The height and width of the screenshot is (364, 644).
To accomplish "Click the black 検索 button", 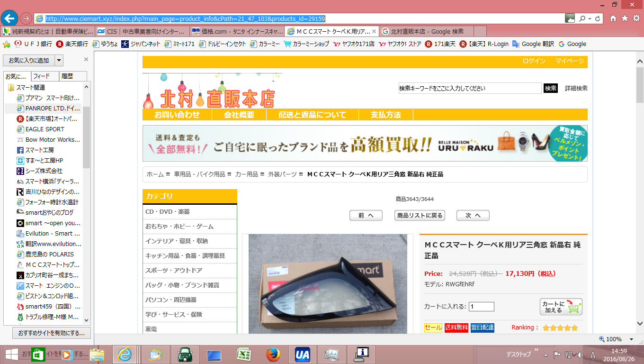I will pyautogui.click(x=551, y=88).
